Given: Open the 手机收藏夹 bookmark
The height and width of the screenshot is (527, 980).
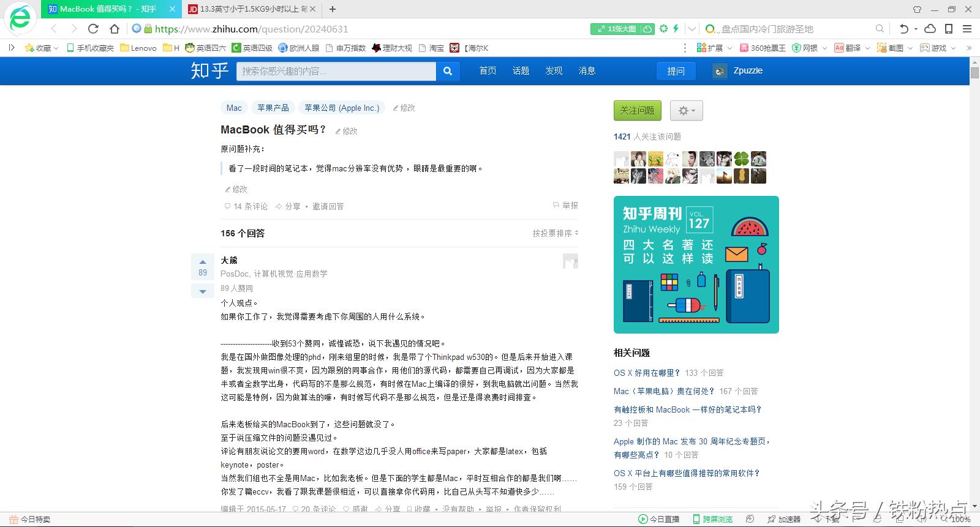Looking at the screenshot, I should [x=90, y=48].
